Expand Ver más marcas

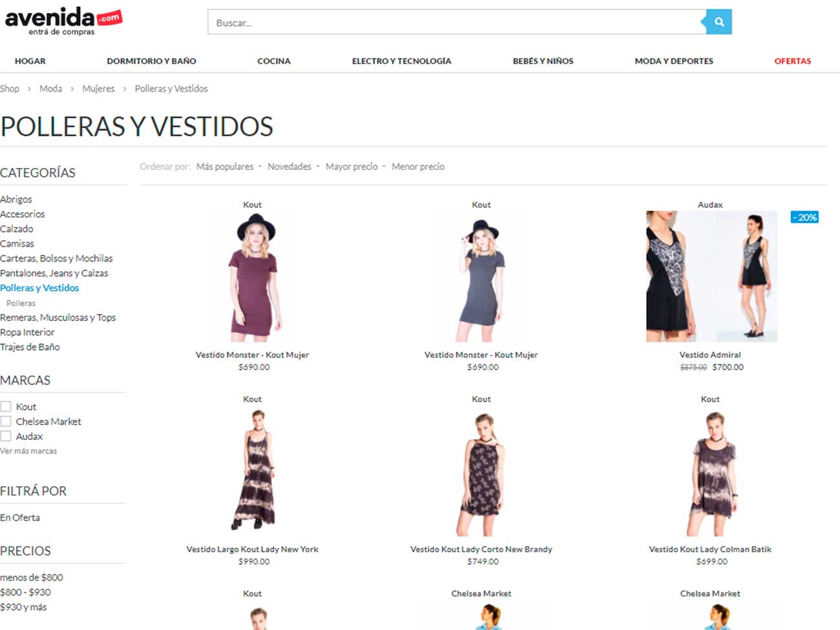pos(28,451)
